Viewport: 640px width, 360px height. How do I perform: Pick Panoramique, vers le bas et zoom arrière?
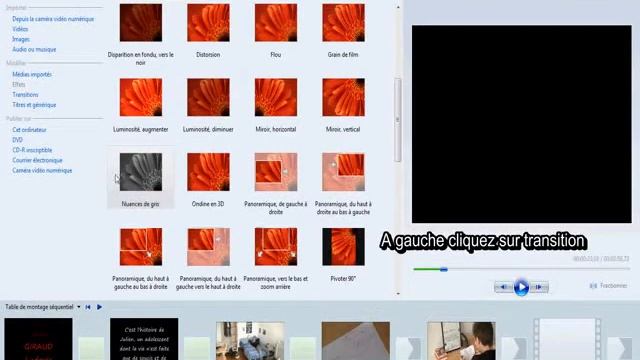[x=276, y=247]
